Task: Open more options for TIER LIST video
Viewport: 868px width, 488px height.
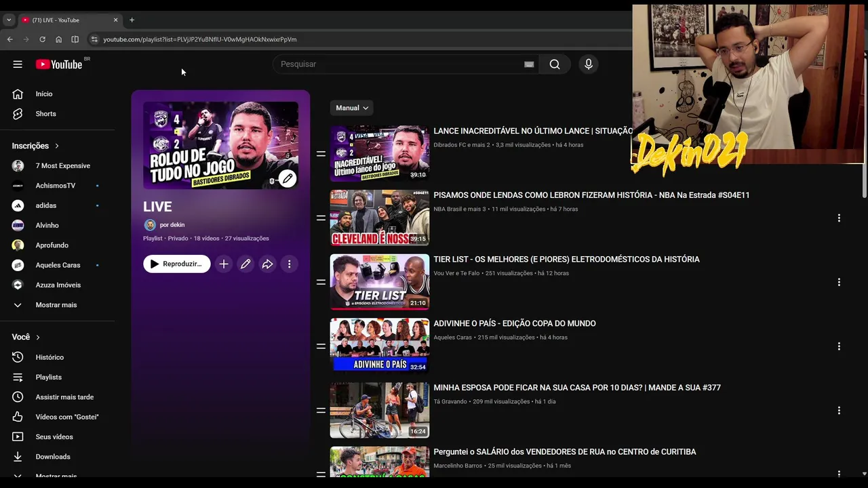Action: (839, 282)
